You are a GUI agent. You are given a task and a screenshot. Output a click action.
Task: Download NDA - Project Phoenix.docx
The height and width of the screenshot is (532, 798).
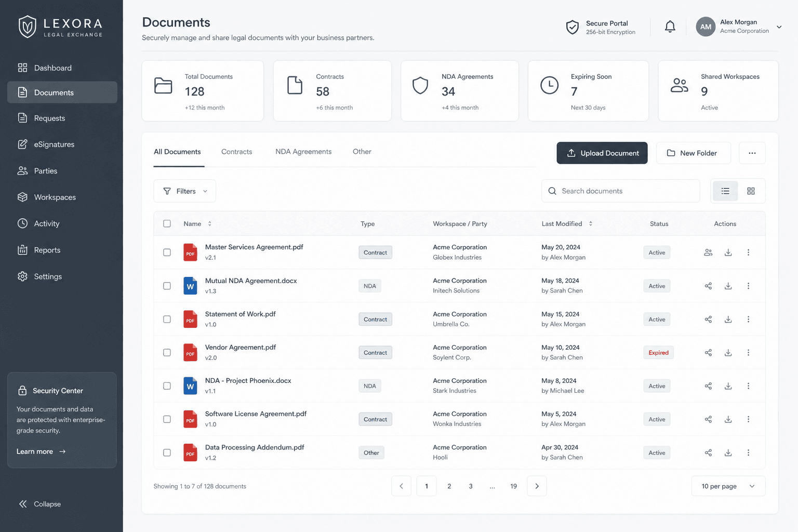coord(728,386)
